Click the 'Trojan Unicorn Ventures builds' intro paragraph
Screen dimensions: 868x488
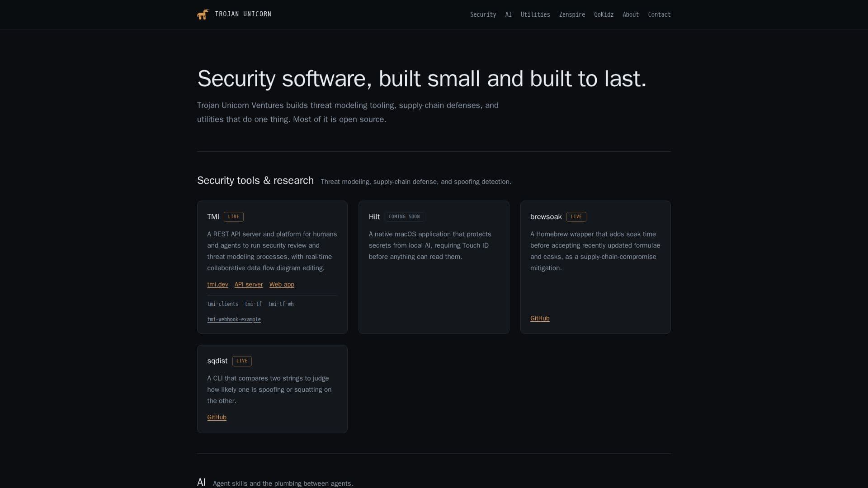point(348,112)
